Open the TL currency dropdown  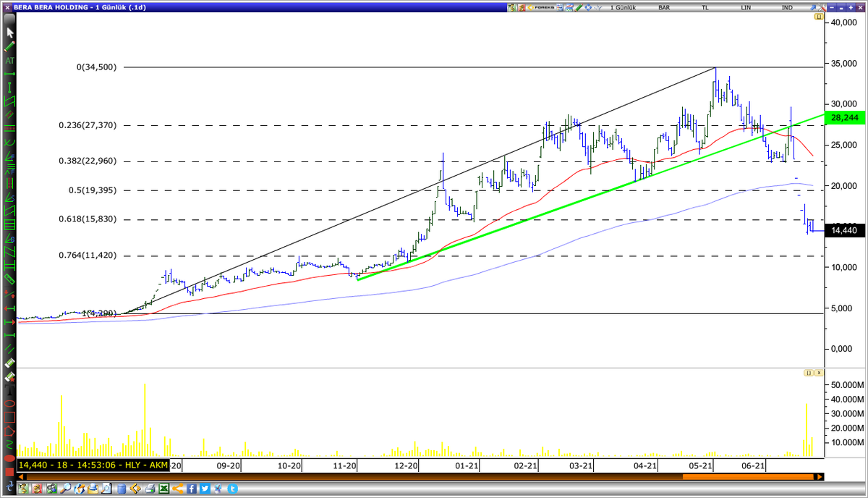pos(705,7)
